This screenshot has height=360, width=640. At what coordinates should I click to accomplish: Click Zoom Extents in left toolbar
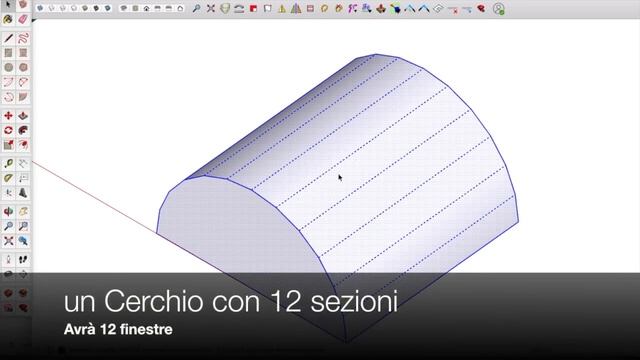9,241
